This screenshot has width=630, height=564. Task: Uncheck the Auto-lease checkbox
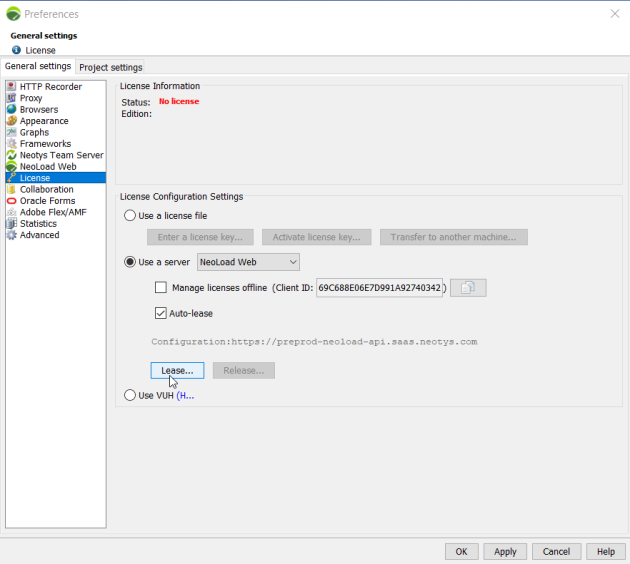coord(161,313)
